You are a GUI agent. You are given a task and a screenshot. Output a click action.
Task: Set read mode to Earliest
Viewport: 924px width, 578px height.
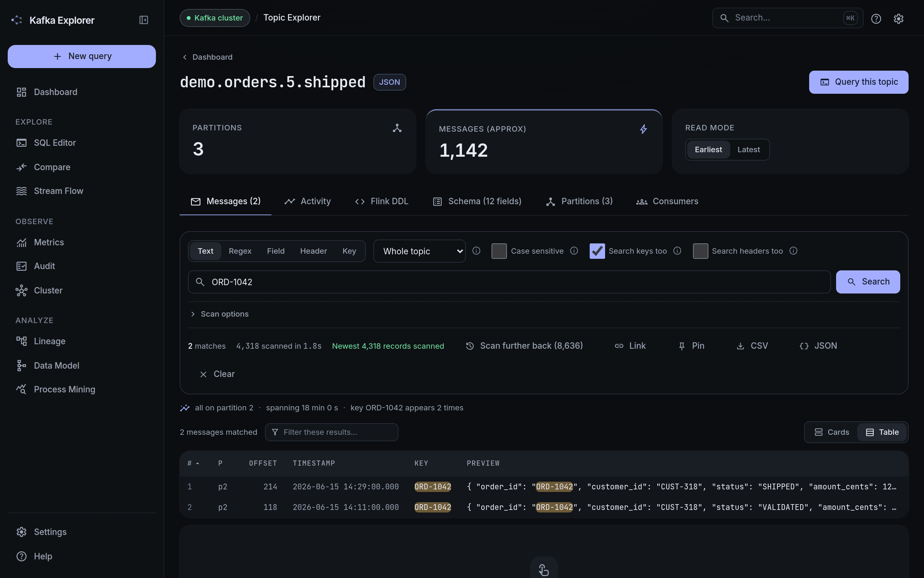708,149
